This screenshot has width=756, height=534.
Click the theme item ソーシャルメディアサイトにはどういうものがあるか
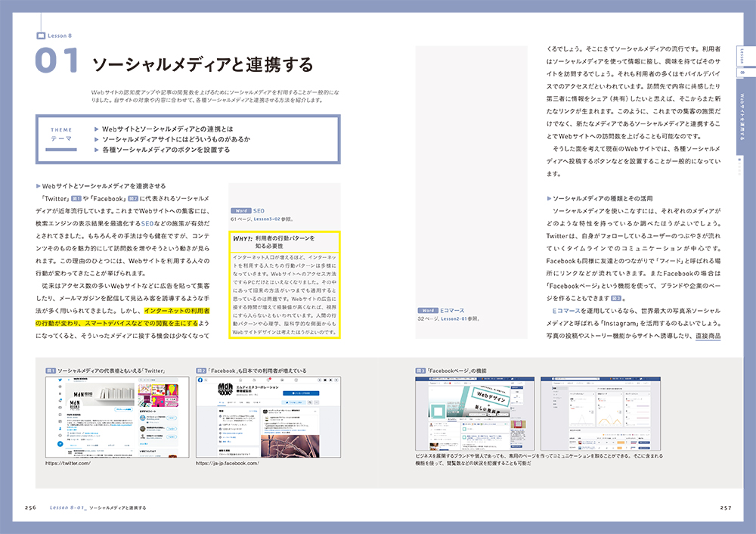176,139
